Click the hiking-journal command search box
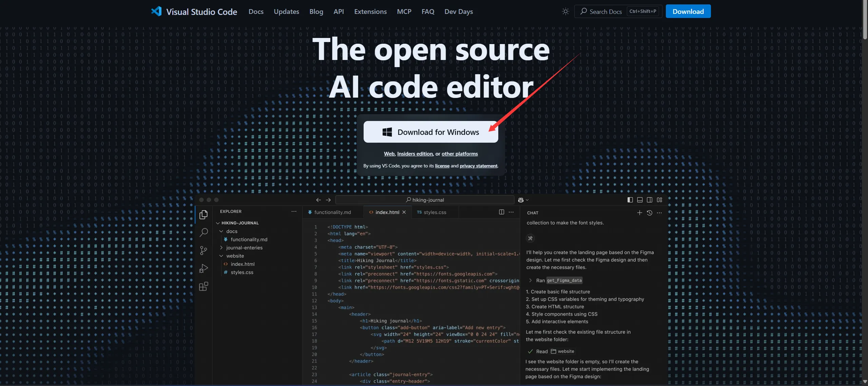The image size is (868, 386). tap(425, 200)
